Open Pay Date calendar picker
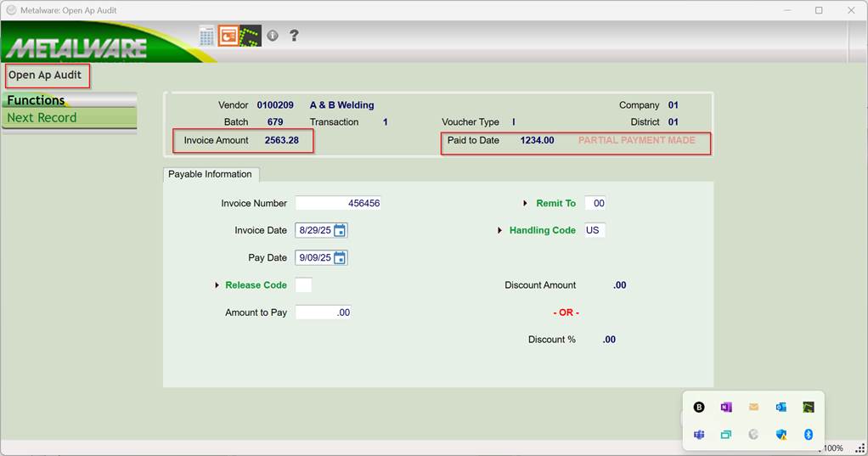This screenshot has height=456, width=868. pos(340,258)
